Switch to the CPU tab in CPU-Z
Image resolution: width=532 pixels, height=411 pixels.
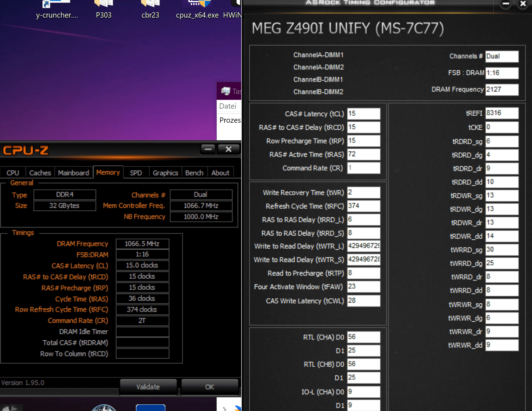tap(13, 173)
